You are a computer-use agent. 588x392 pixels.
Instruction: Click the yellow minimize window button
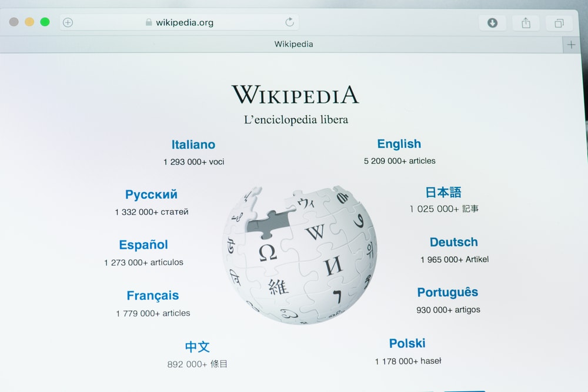point(29,22)
